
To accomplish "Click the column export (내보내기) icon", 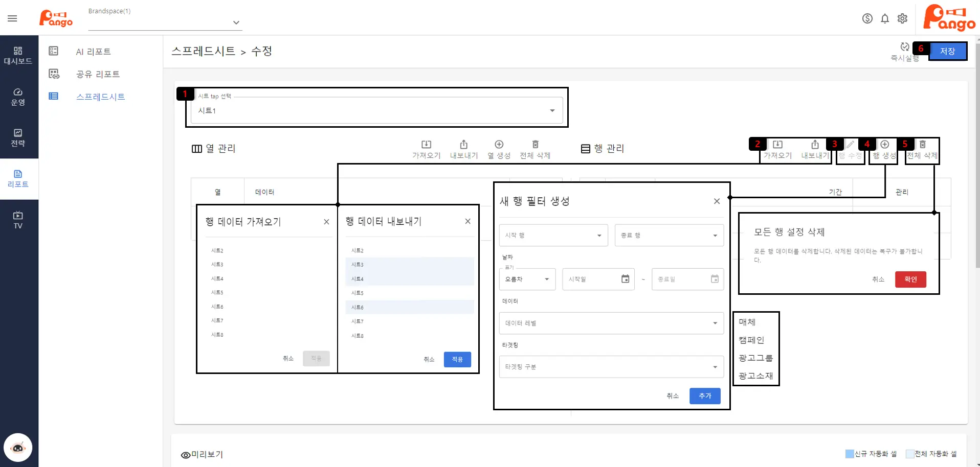I will tap(463, 145).
